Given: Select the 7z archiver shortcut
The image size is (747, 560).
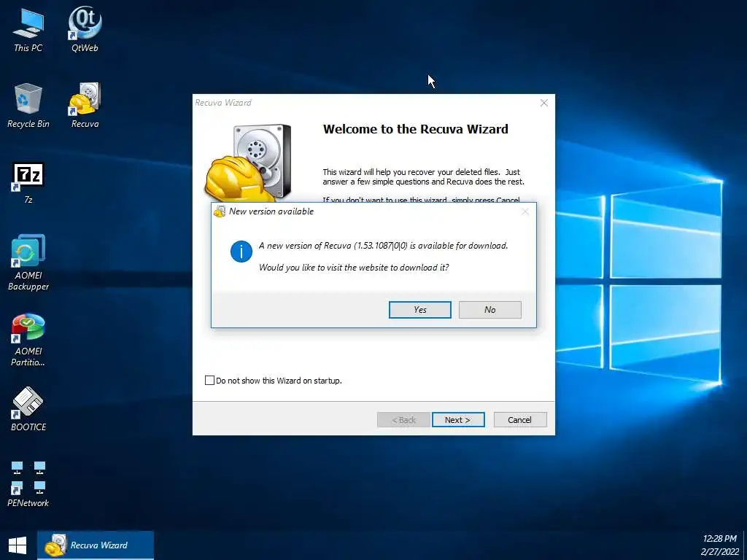Looking at the screenshot, I should click(x=28, y=183).
